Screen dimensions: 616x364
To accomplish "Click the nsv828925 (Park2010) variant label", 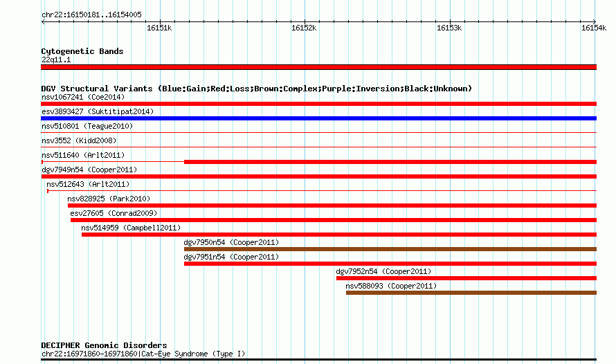I will tap(109, 199).
